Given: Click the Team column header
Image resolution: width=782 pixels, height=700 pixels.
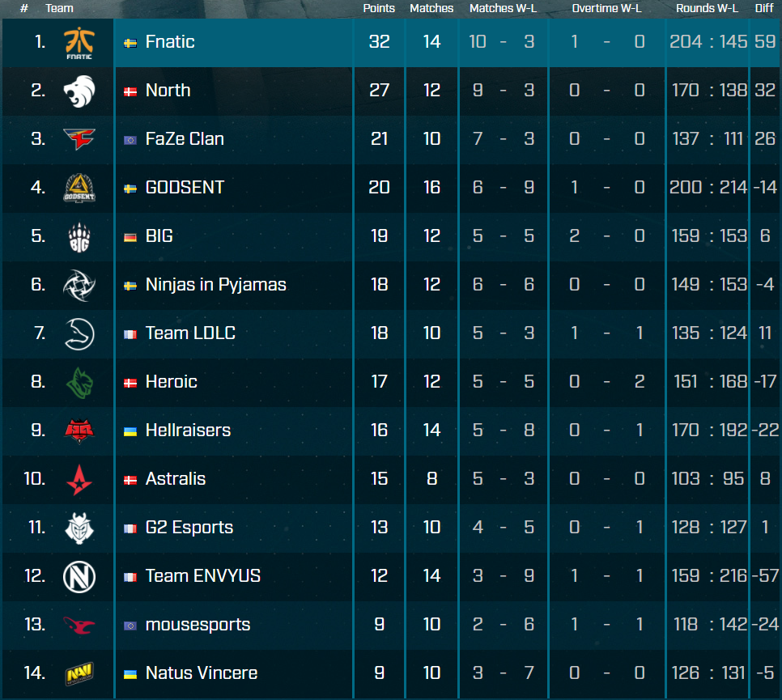Looking at the screenshot, I should click(59, 8).
